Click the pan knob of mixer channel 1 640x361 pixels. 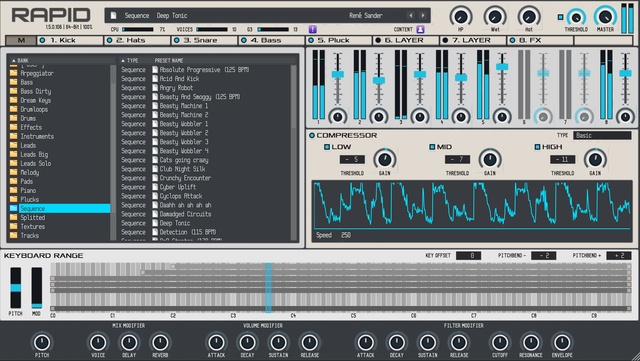(338, 117)
